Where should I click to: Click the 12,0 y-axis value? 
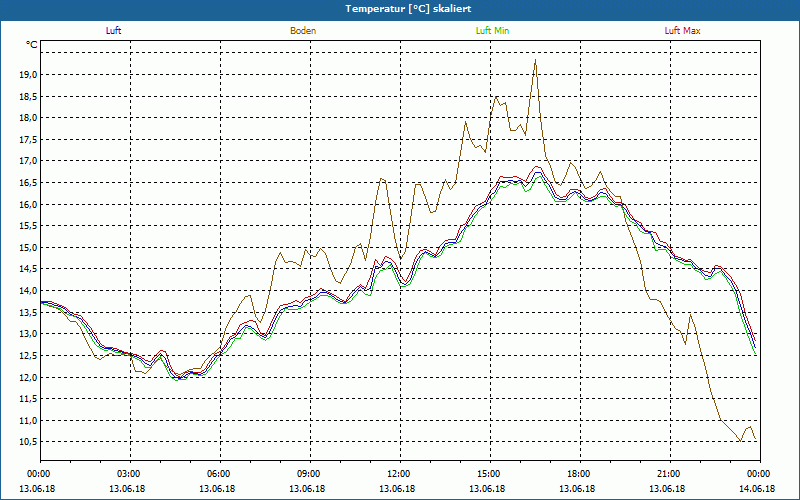(29, 378)
